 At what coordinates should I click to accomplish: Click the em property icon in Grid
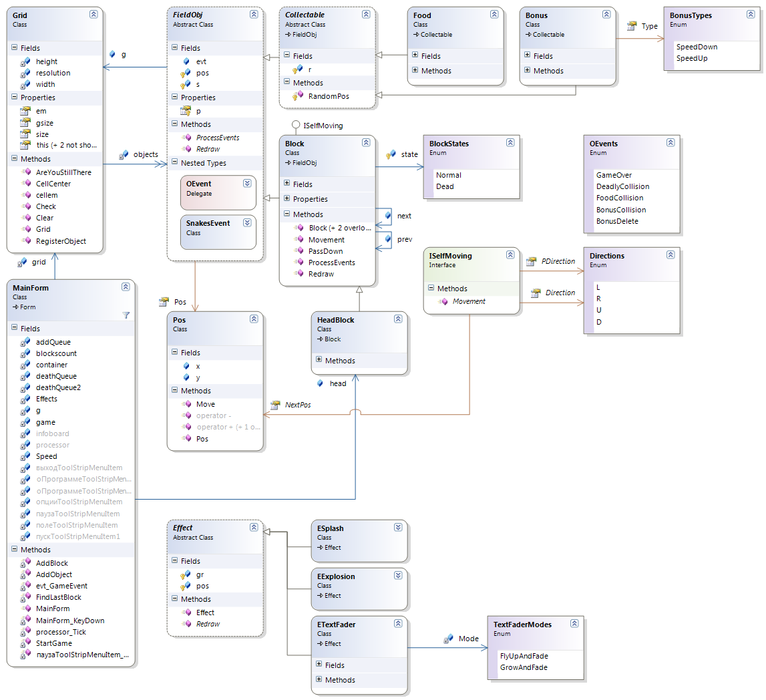pyautogui.click(x=25, y=111)
